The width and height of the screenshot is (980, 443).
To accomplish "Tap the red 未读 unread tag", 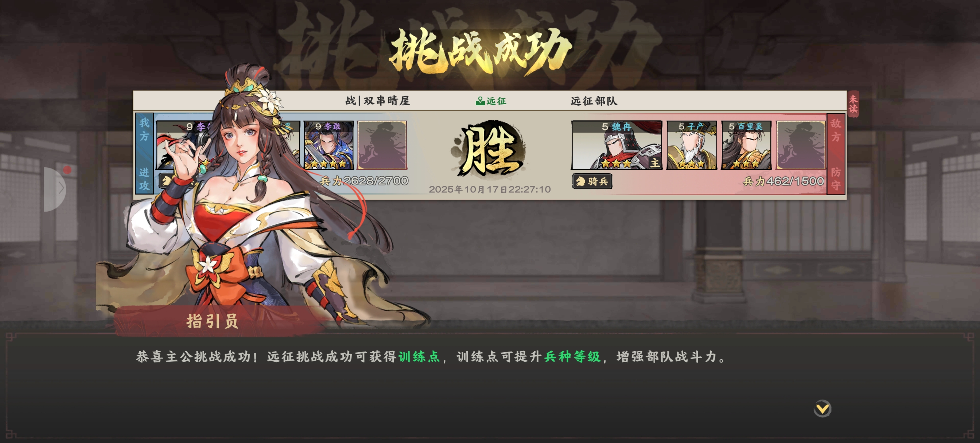I will point(853,104).
